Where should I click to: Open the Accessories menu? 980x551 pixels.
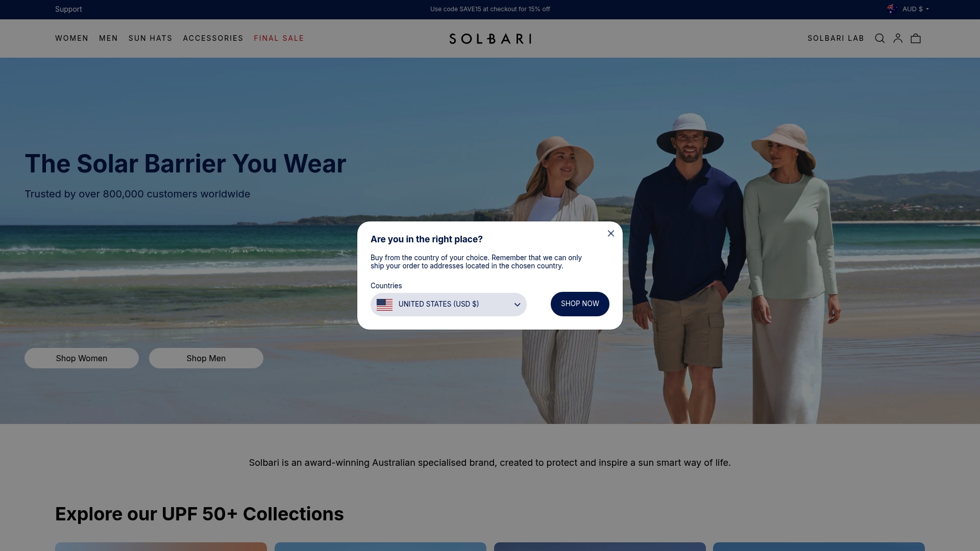[213, 38]
